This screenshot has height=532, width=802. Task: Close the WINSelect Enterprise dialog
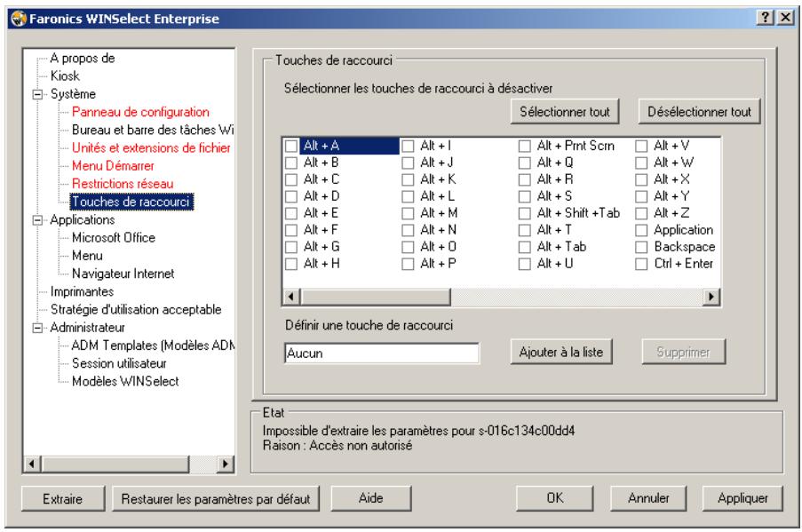pos(786,18)
